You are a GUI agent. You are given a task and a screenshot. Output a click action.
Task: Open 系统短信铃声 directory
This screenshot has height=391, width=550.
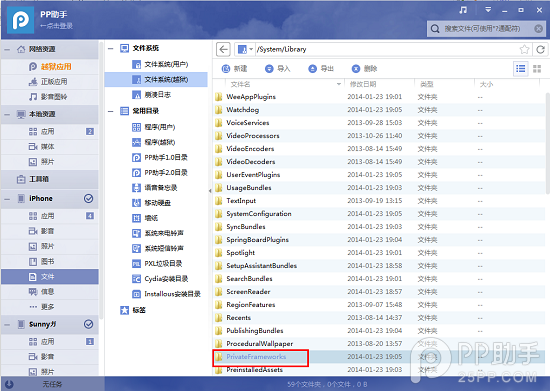click(x=158, y=249)
